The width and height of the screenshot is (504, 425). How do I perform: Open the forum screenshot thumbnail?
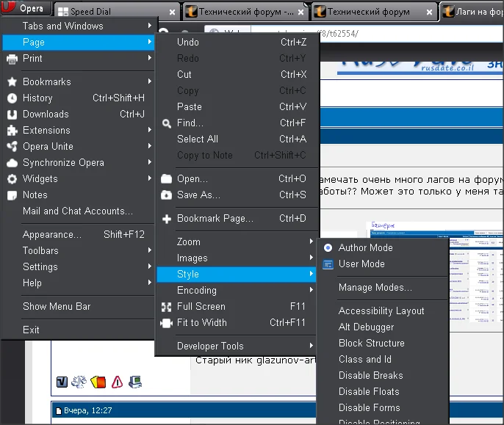click(475, 273)
